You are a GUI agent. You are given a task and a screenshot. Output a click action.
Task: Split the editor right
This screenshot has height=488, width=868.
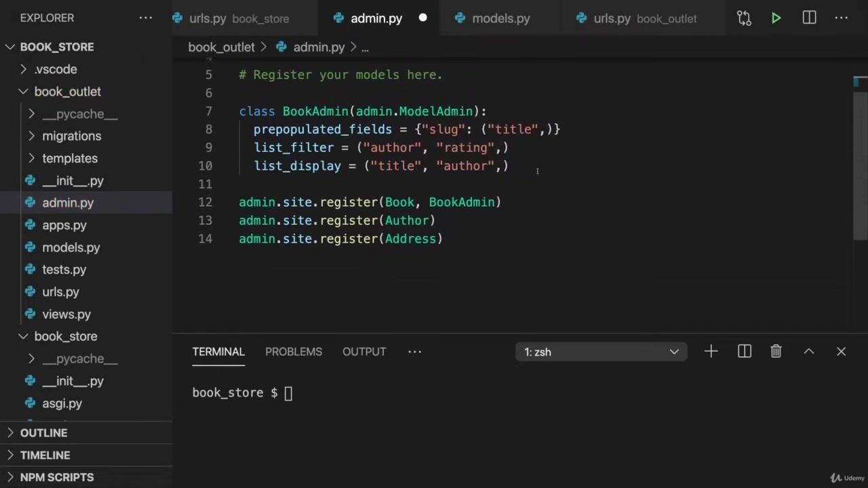click(809, 18)
